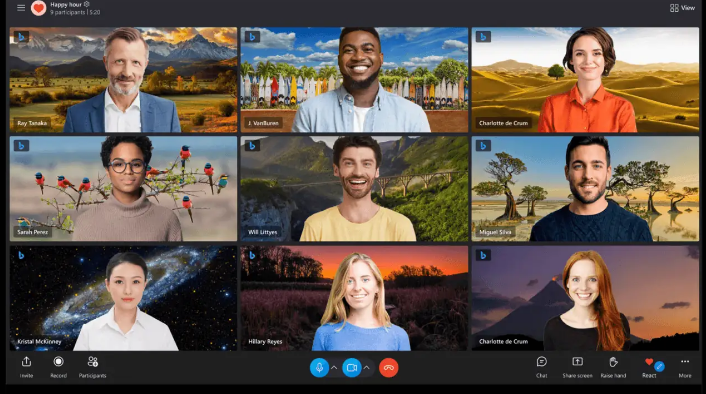706x394 pixels.
Task: Click the Happy hour heart avatar
Action: point(38,8)
